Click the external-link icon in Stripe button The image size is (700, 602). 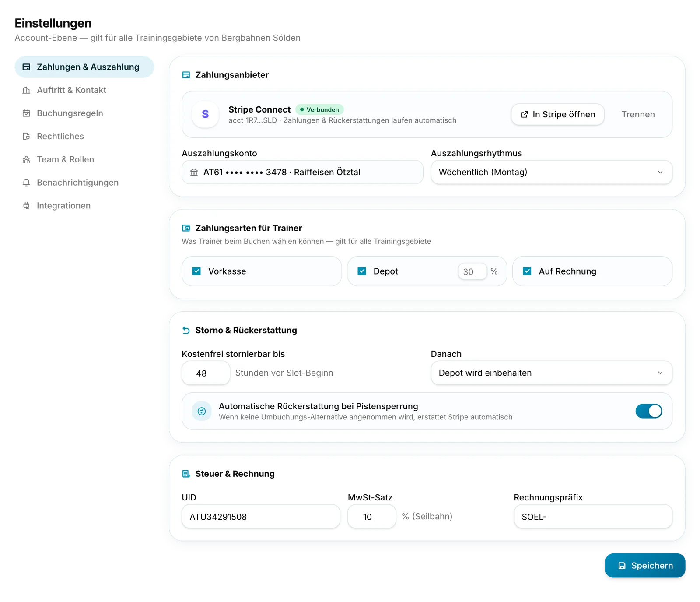pyautogui.click(x=525, y=114)
